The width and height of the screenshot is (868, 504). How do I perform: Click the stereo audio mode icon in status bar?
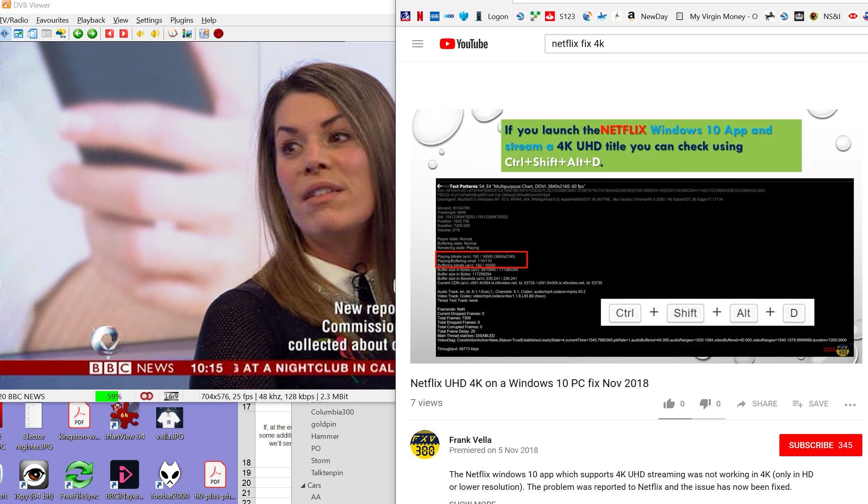[x=146, y=396]
